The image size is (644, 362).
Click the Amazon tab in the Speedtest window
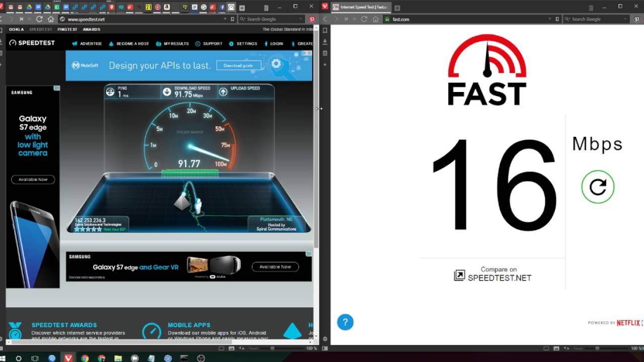click(167, 8)
